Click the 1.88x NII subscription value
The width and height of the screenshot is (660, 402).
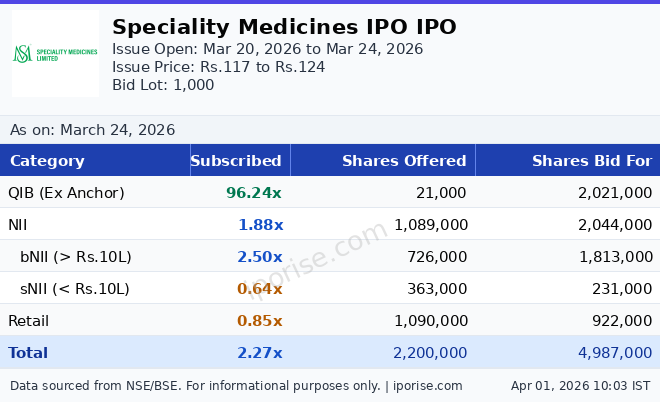point(260,225)
